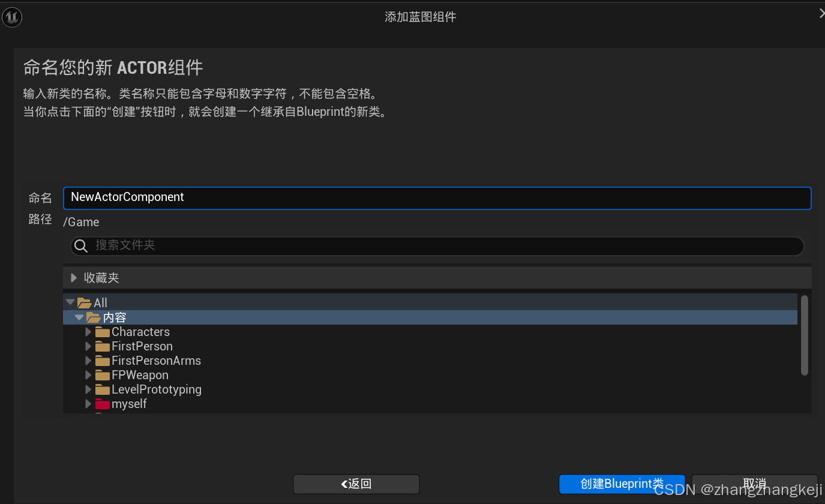Expand the FirstPersonArms folder arrow
Image resolution: width=825 pixels, height=504 pixels.
[x=88, y=361]
